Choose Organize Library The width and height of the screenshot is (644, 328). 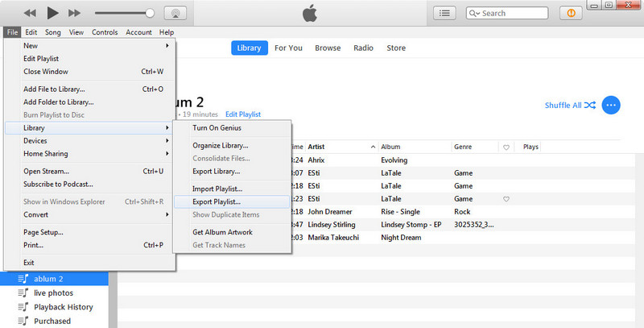pyautogui.click(x=232, y=146)
